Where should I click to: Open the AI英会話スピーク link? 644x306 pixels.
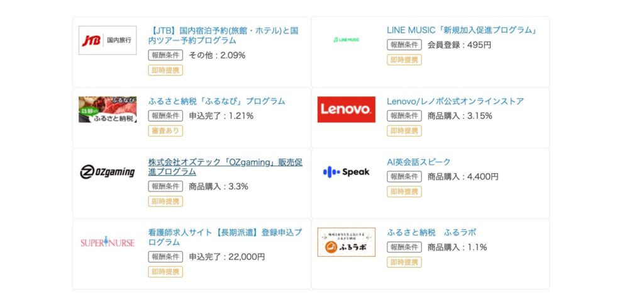pos(418,162)
